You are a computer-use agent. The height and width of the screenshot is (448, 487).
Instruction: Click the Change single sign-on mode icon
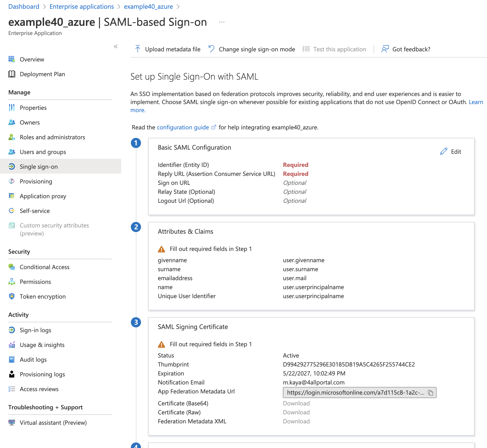[x=211, y=49]
